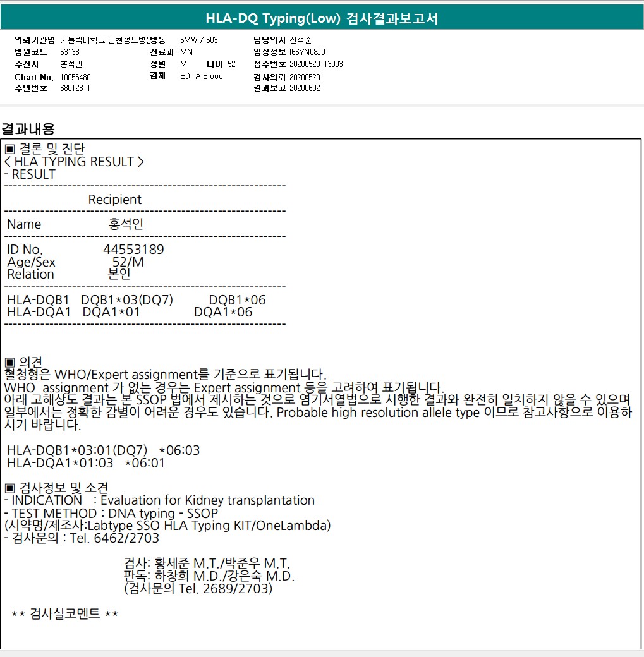Select the reagent line mentioning OneLambda

click(x=167, y=525)
